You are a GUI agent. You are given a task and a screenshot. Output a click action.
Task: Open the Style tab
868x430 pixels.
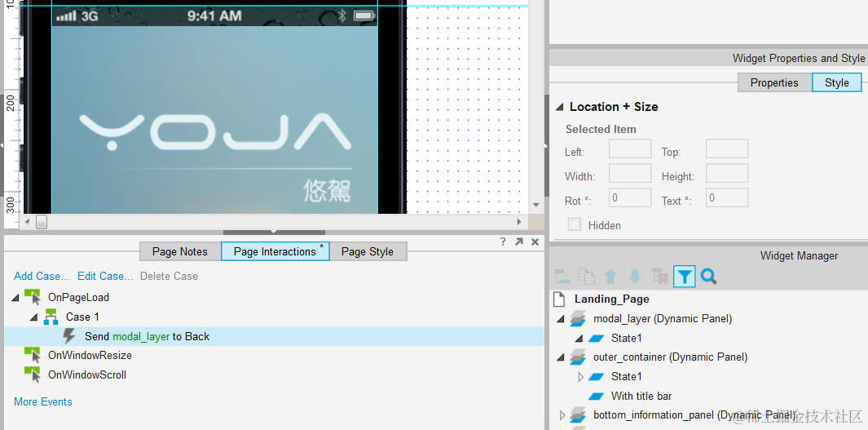click(836, 82)
